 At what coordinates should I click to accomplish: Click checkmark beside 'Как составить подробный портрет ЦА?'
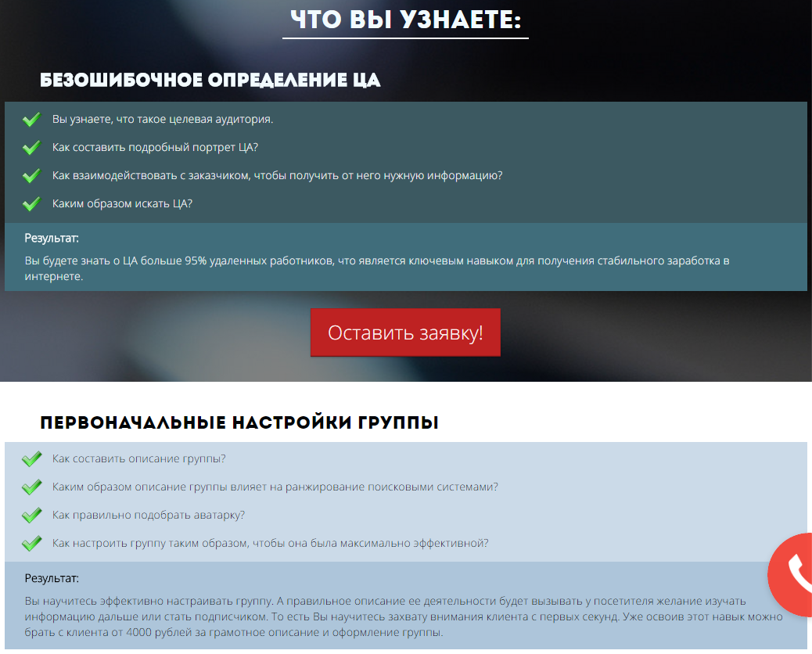click(31, 148)
